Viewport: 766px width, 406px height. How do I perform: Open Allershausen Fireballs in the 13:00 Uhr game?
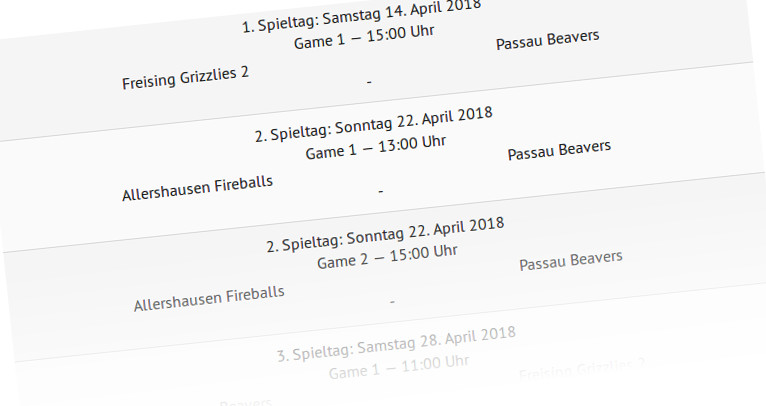click(197, 188)
